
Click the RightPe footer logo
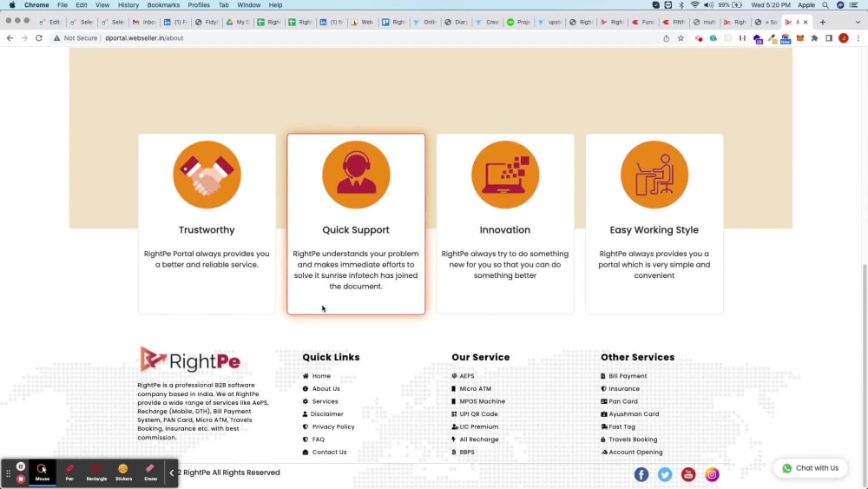click(x=190, y=360)
